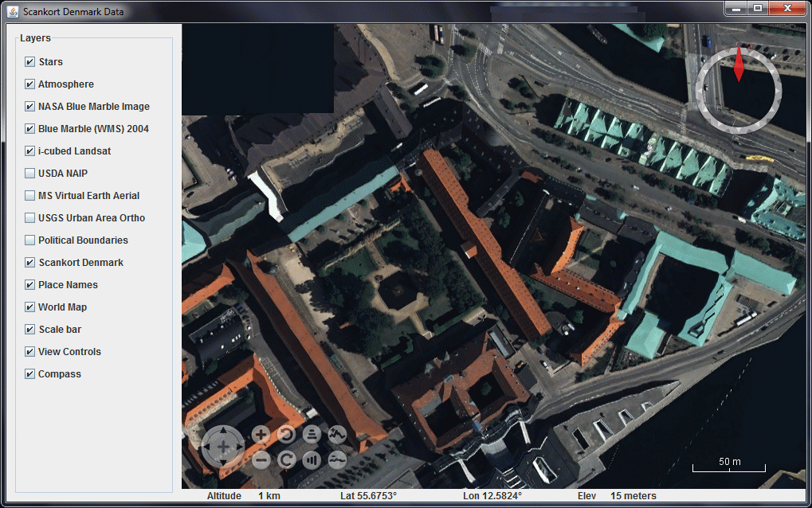The image size is (812, 508).
Task: Rotate the view counterclockwise control
Action: 287,435
